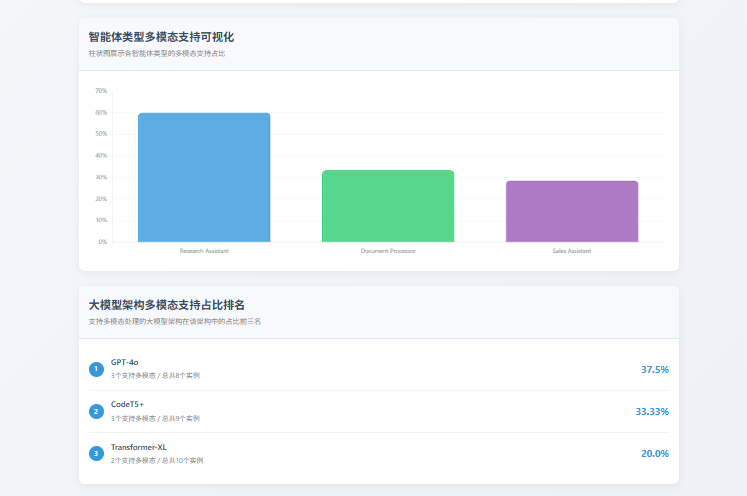Image resolution: width=747 pixels, height=496 pixels.
Task: Click the 33.33% value for CodeT5+
Action: [x=652, y=411]
